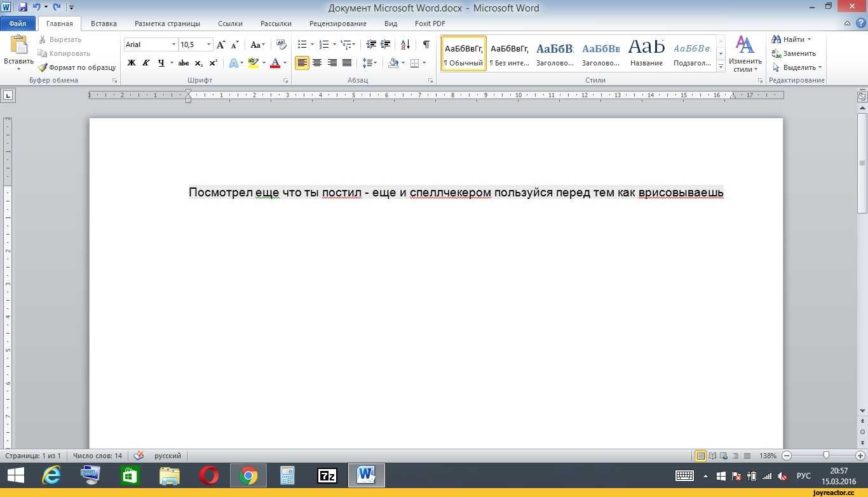868x497 pixels.
Task: Open Изменить стили dropdown
Action: point(745,54)
